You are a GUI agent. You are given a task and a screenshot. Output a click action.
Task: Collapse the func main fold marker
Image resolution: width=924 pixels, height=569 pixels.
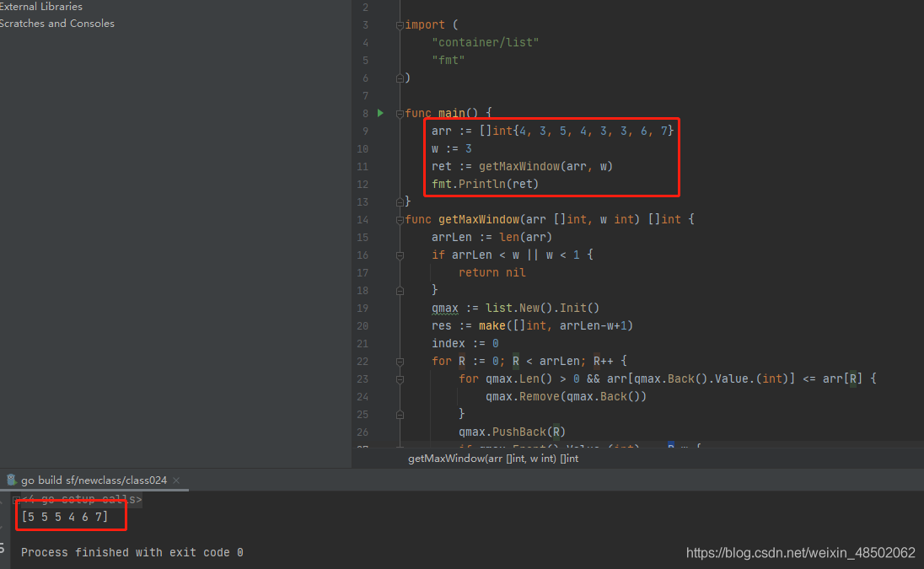(400, 114)
